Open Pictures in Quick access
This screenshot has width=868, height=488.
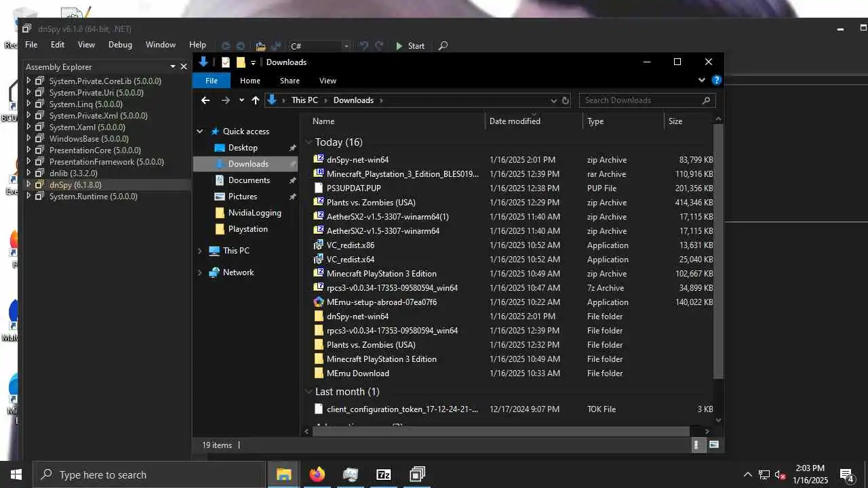(242, 197)
